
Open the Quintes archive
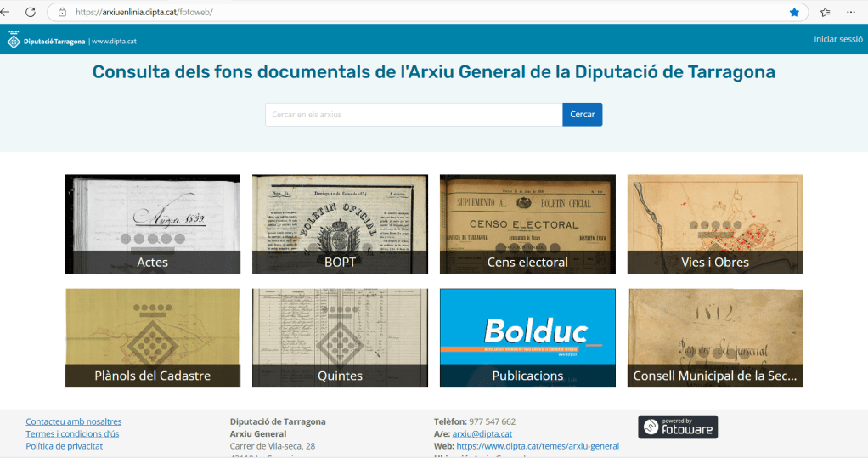tap(340, 338)
